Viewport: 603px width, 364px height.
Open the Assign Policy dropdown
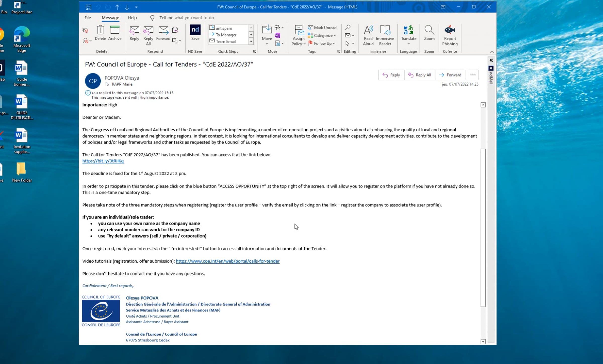pyautogui.click(x=298, y=35)
